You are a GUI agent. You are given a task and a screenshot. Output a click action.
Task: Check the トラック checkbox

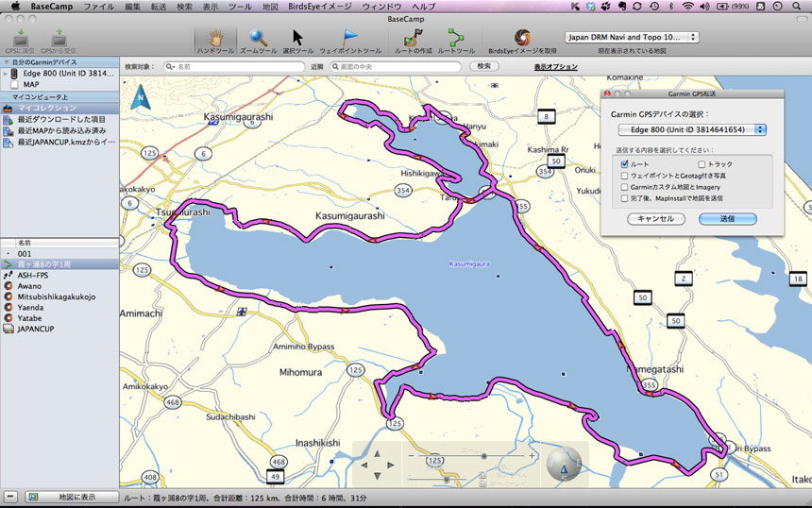702,164
